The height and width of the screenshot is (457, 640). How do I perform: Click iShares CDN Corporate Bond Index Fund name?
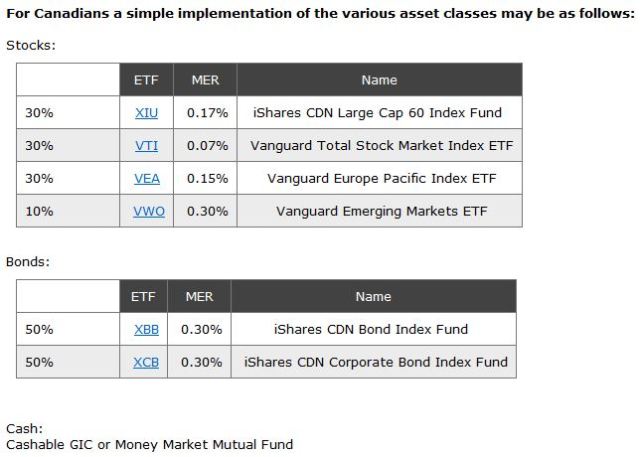point(375,362)
